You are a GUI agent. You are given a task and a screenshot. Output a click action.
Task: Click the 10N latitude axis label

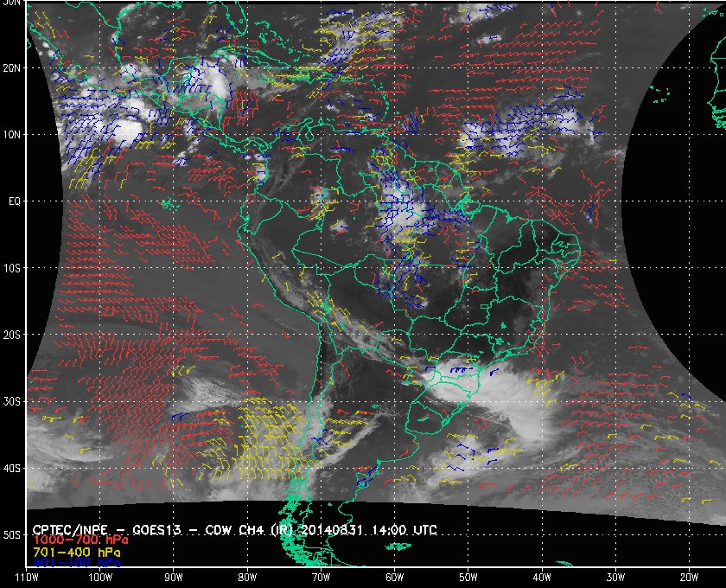[x=12, y=135]
